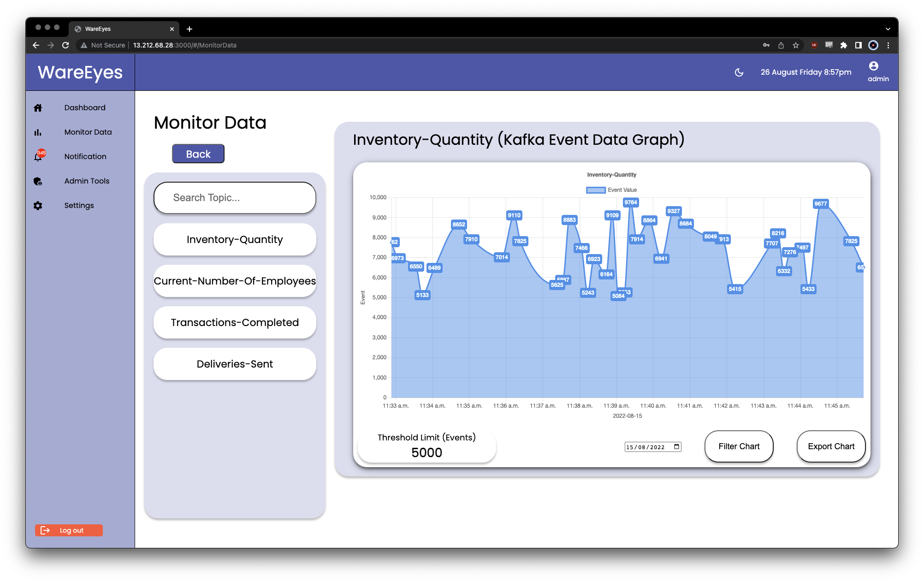Go back using the browser back arrow
924x582 pixels.
[36, 45]
